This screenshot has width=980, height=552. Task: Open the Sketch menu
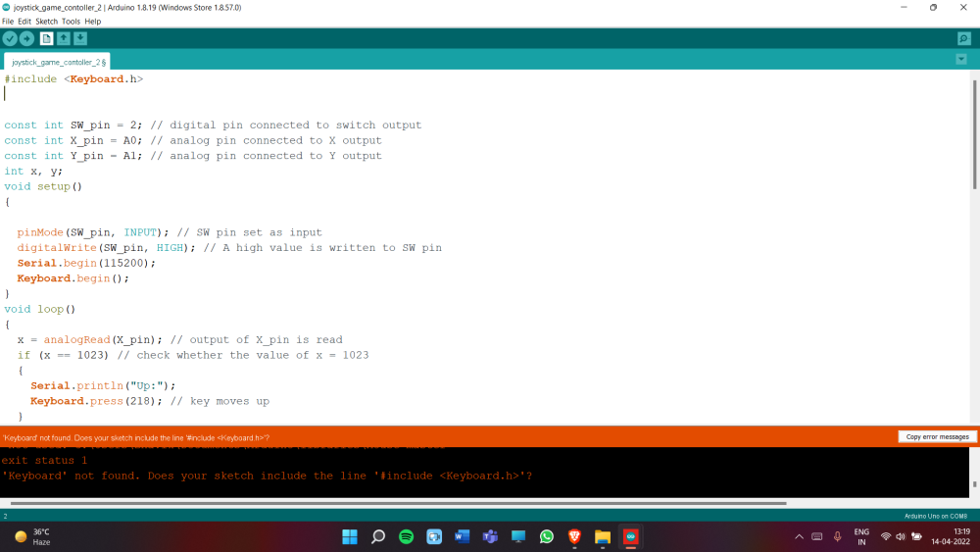click(x=46, y=21)
